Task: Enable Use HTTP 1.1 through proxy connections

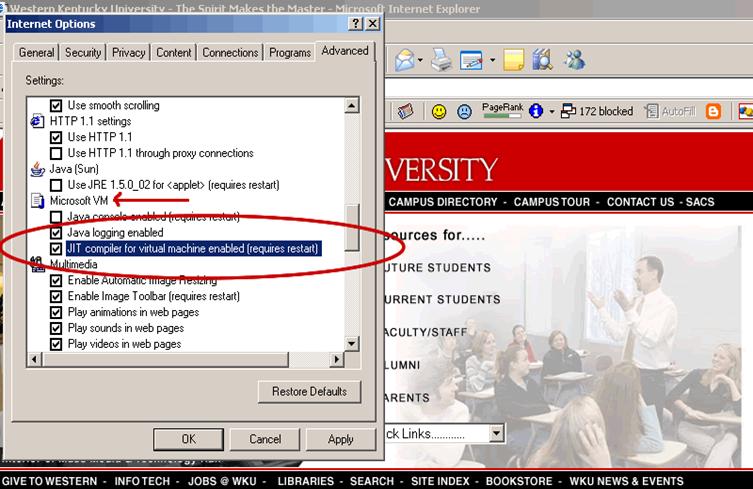Action: pyautogui.click(x=56, y=153)
